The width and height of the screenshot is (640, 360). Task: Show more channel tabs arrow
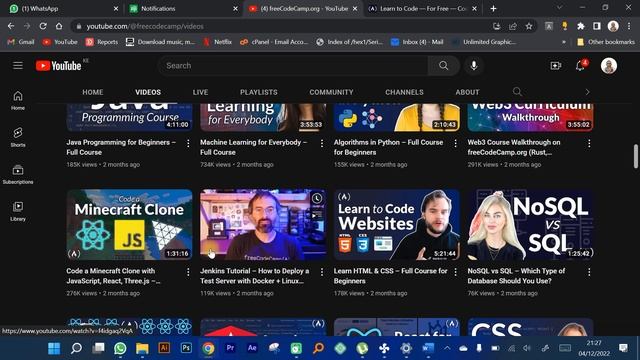coord(587,92)
